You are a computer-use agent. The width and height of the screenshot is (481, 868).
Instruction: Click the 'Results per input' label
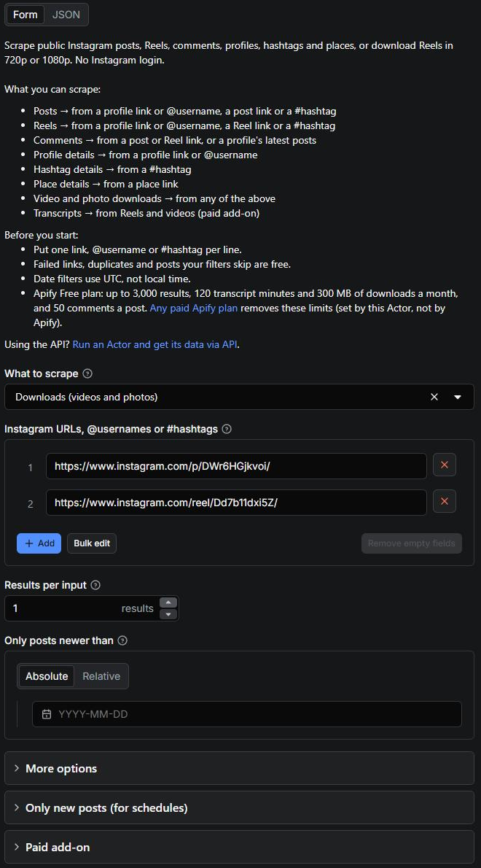click(45, 585)
